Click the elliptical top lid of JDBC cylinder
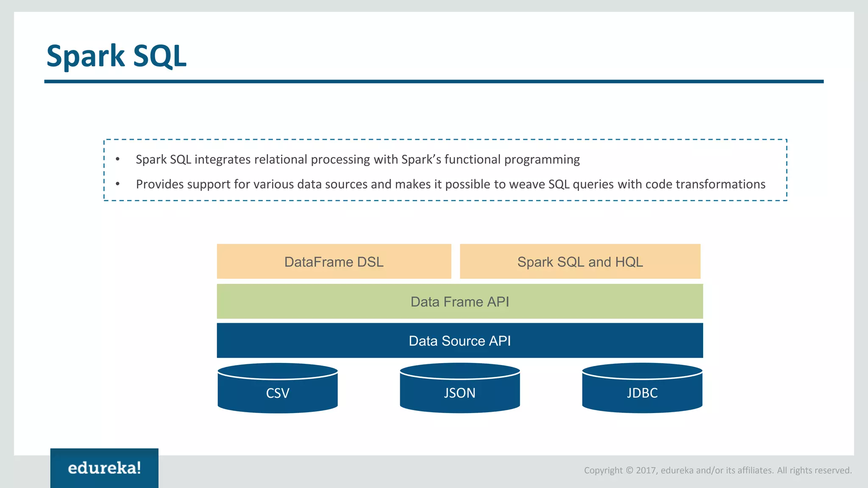Viewport: 868px width, 488px height. (x=642, y=370)
